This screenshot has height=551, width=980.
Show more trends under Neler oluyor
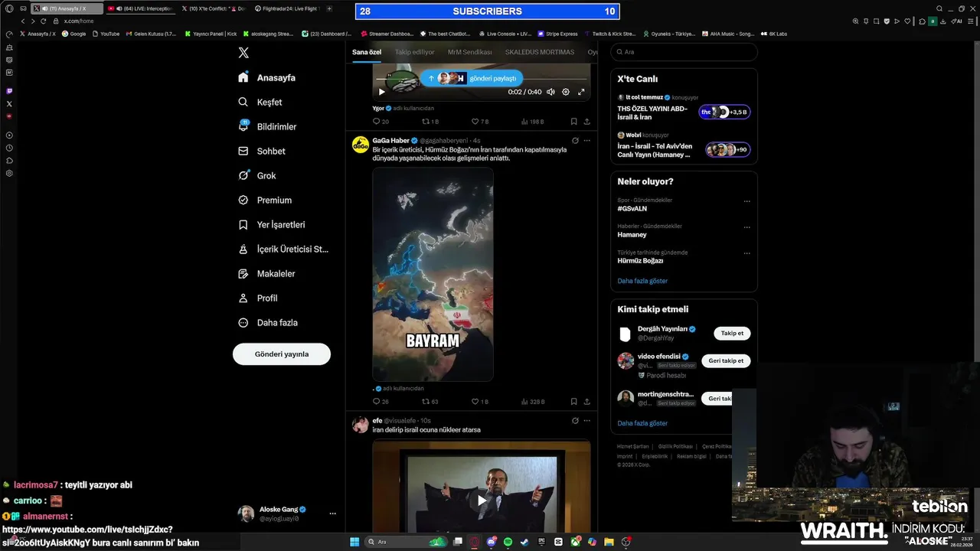642,281
